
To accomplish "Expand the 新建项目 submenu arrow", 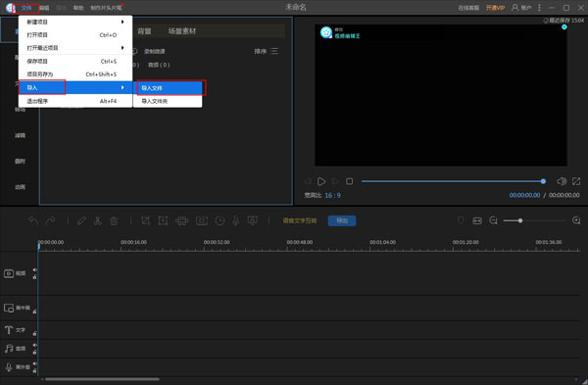I will point(122,22).
